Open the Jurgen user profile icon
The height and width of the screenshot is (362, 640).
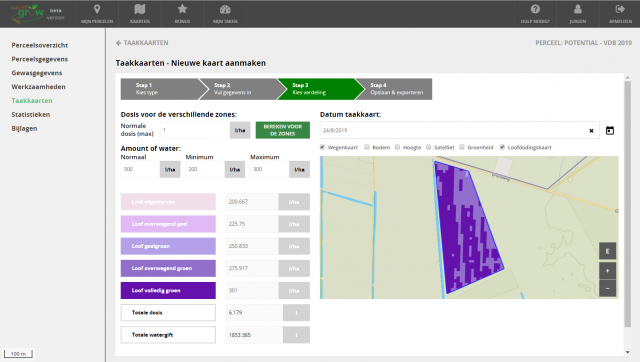point(578,9)
